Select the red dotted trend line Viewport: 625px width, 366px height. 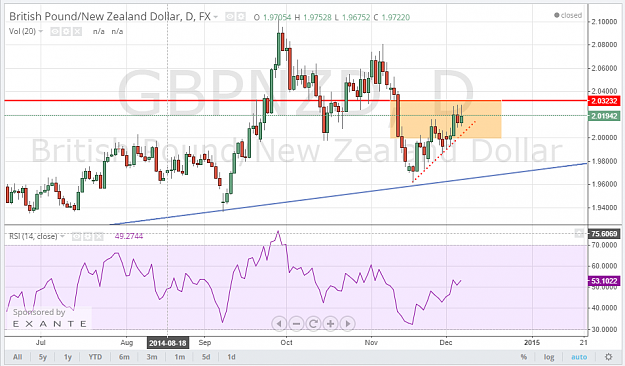point(443,152)
